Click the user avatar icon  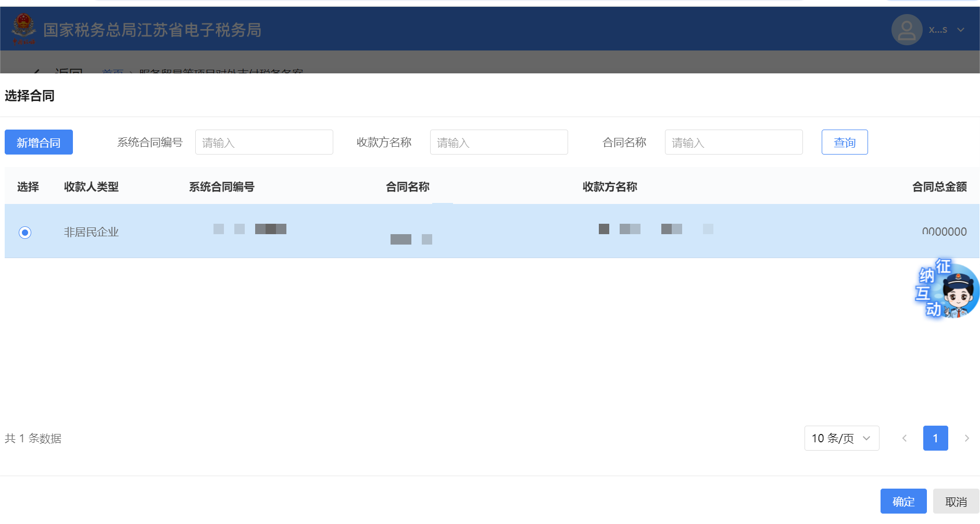(x=907, y=30)
